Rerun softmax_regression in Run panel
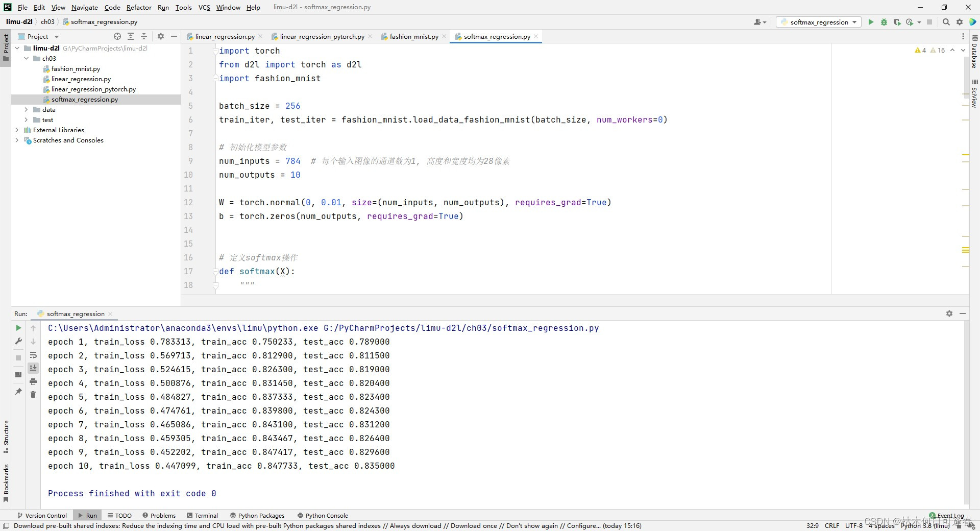 [x=18, y=328]
